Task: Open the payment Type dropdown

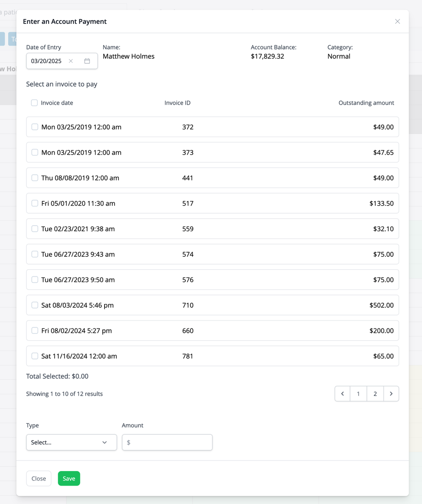Action: point(71,443)
